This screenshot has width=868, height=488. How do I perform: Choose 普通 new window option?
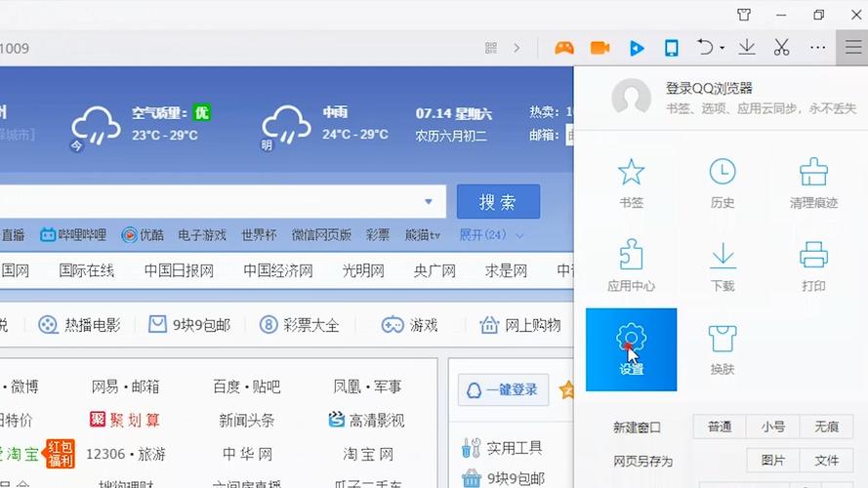(x=720, y=427)
